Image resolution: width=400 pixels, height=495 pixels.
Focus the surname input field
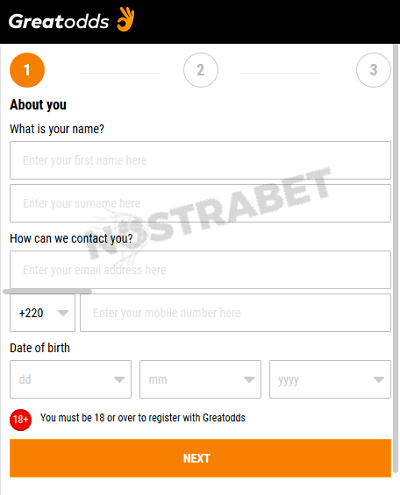pos(200,203)
